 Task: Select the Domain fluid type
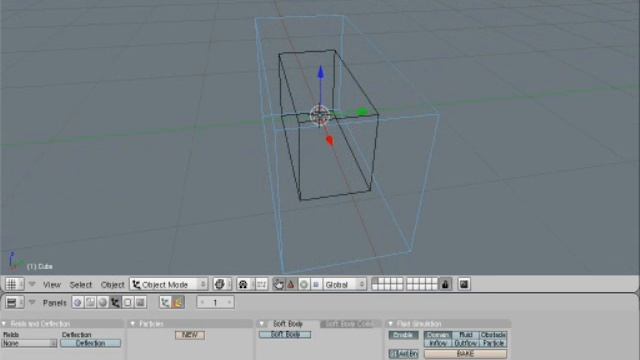(438, 335)
